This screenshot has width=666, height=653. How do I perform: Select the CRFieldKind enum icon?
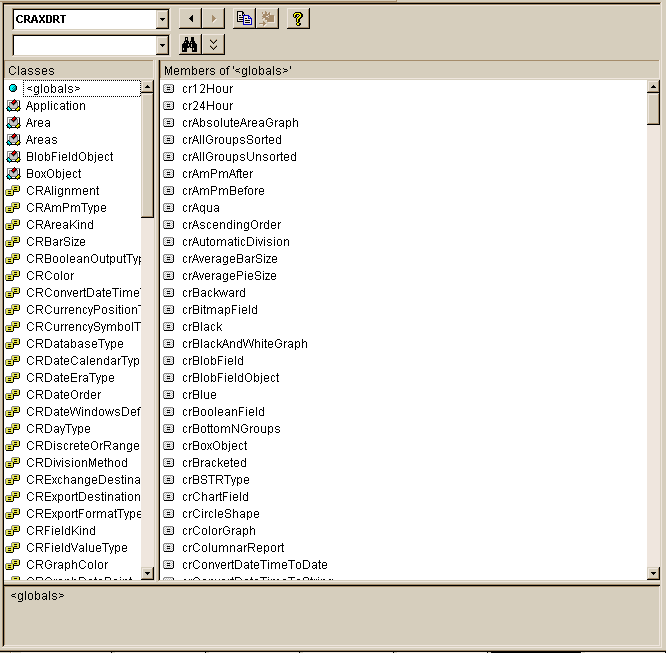(13, 531)
